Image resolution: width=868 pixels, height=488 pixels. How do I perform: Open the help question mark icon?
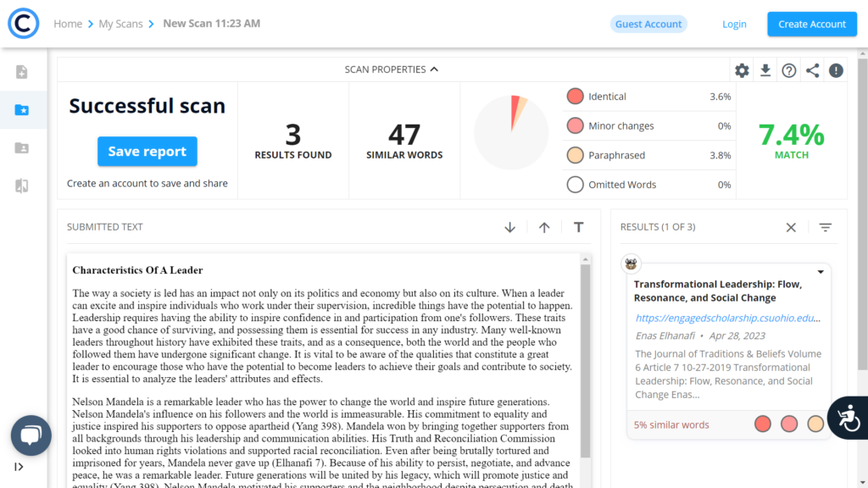pos(789,70)
